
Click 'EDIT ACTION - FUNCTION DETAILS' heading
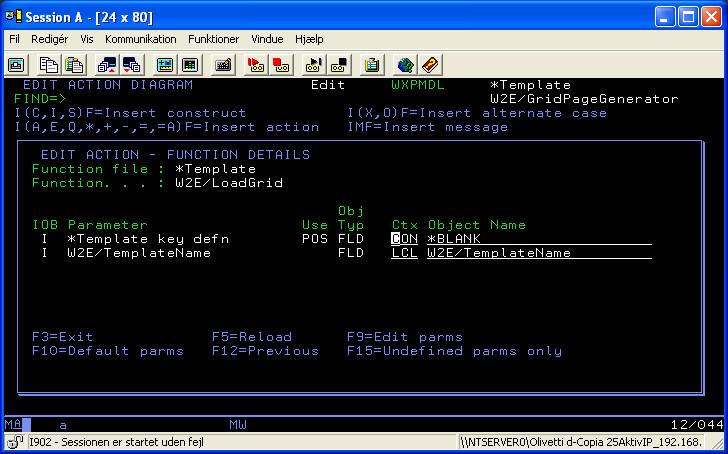coord(176,155)
